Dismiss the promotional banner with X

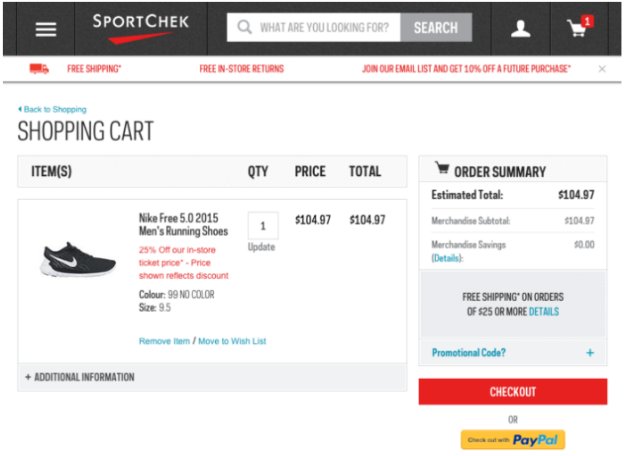pyautogui.click(x=602, y=69)
